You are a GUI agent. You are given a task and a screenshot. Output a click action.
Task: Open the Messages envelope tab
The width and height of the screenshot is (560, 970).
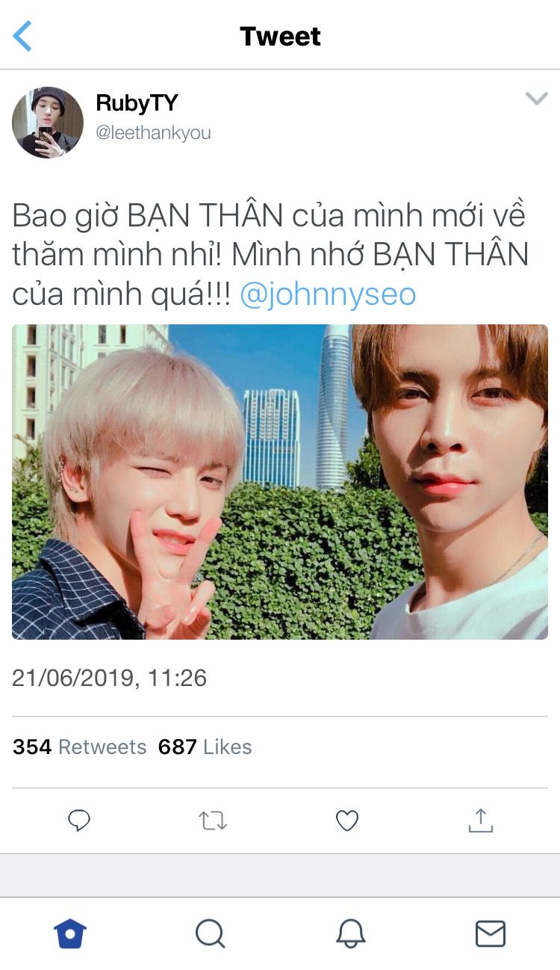[491, 933]
